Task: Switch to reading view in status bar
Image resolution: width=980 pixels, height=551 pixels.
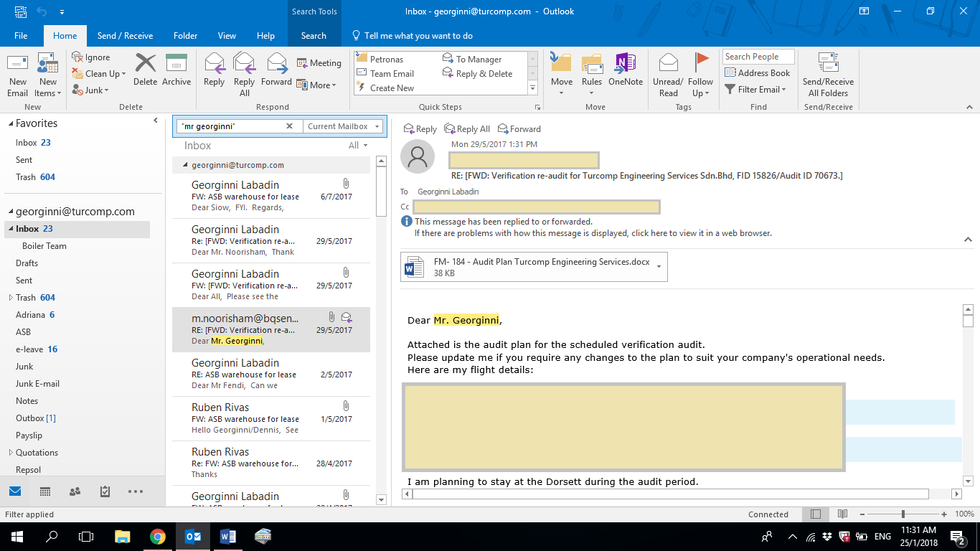Action: 842,514
